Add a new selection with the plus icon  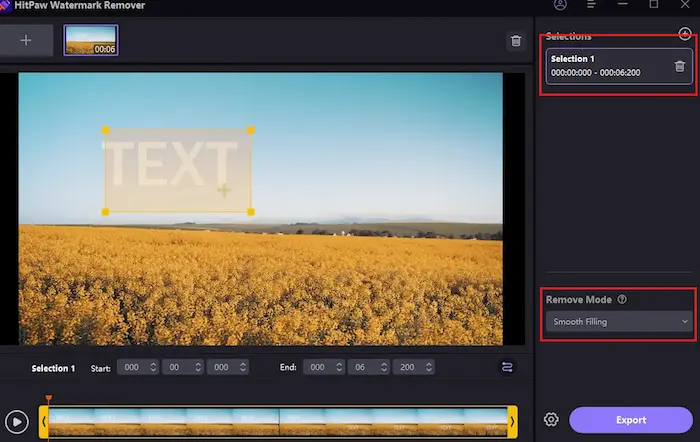685,34
